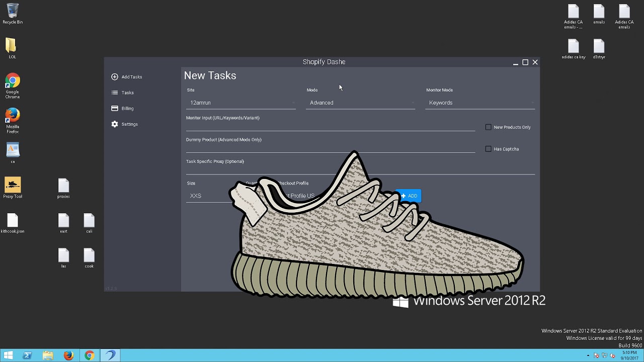Image resolution: width=644 pixels, height=362 pixels.
Task: Select the Proxy Tool desktop shortcut
Action: (x=13, y=188)
